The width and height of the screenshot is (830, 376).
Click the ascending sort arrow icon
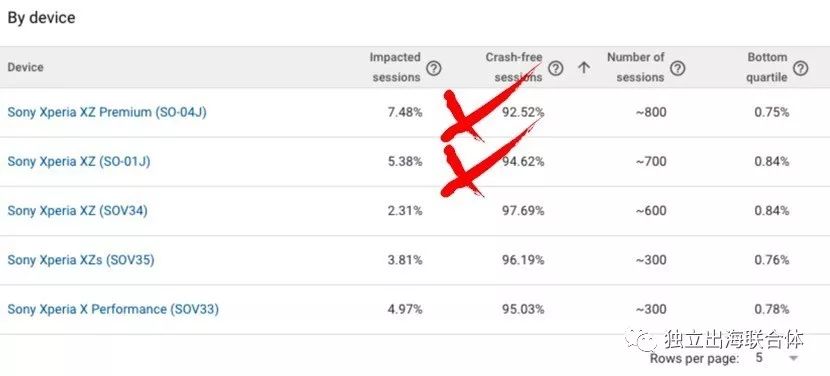click(x=583, y=68)
